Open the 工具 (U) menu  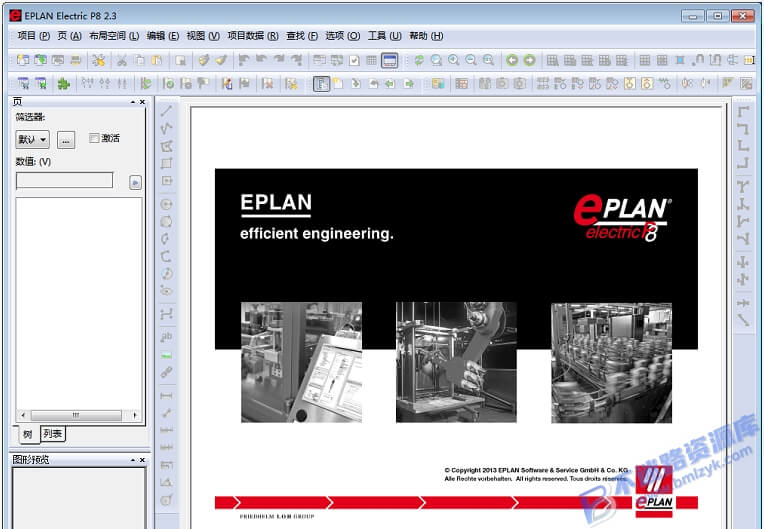(x=384, y=36)
